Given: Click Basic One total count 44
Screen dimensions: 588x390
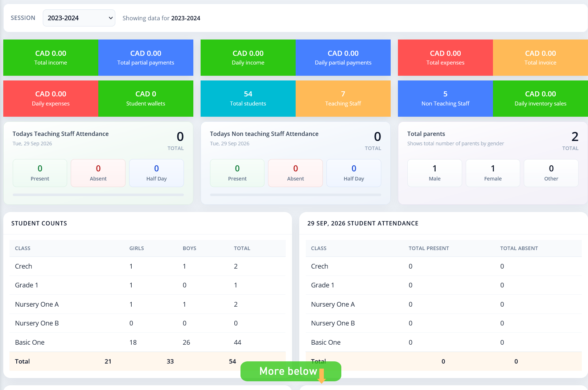Looking at the screenshot, I should point(238,343).
